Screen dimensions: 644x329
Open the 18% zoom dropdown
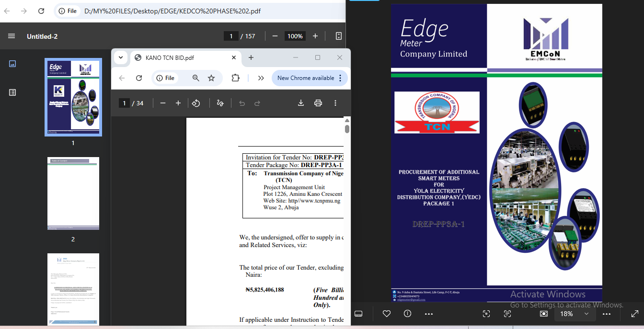(x=575, y=314)
